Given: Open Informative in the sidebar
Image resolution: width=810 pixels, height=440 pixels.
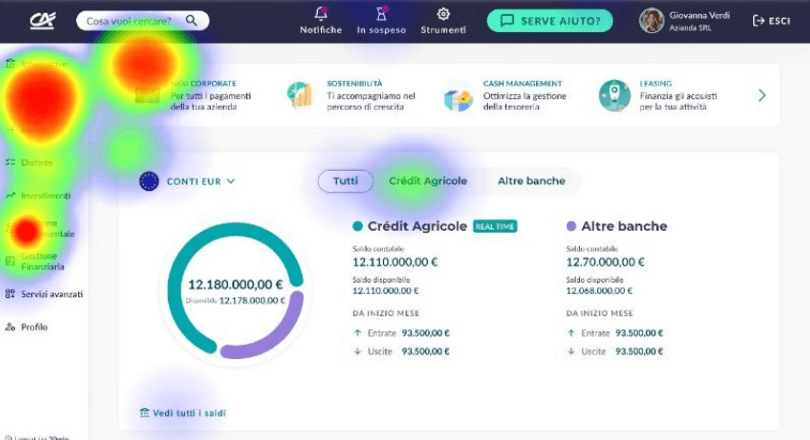Looking at the screenshot, I should [x=39, y=64].
